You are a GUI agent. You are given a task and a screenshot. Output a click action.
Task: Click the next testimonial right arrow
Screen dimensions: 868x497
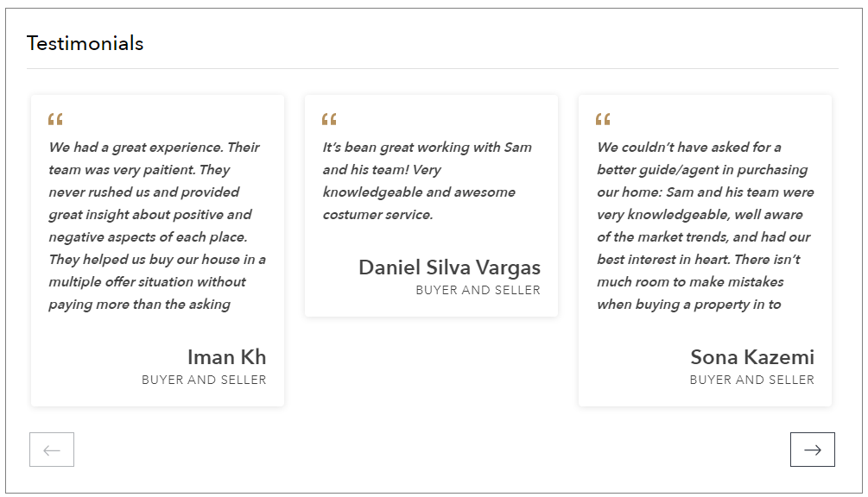point(812,450)
